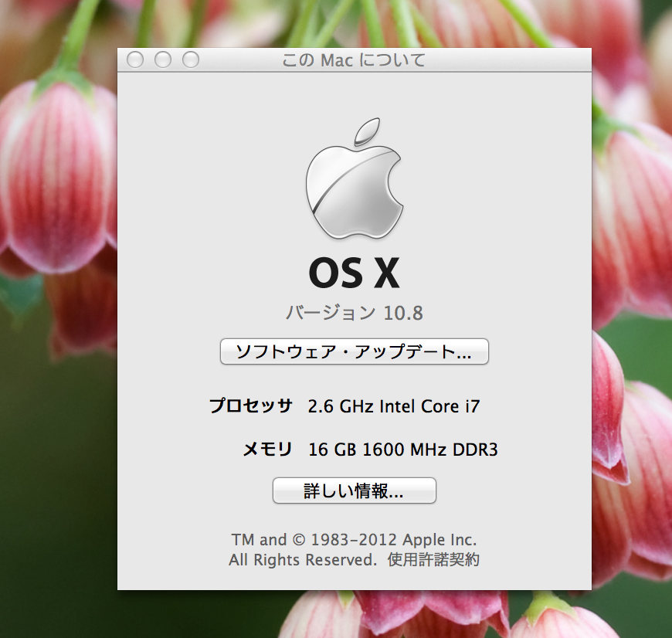
Task: Zoom the window with the third title button
Action: click(191, 59)
